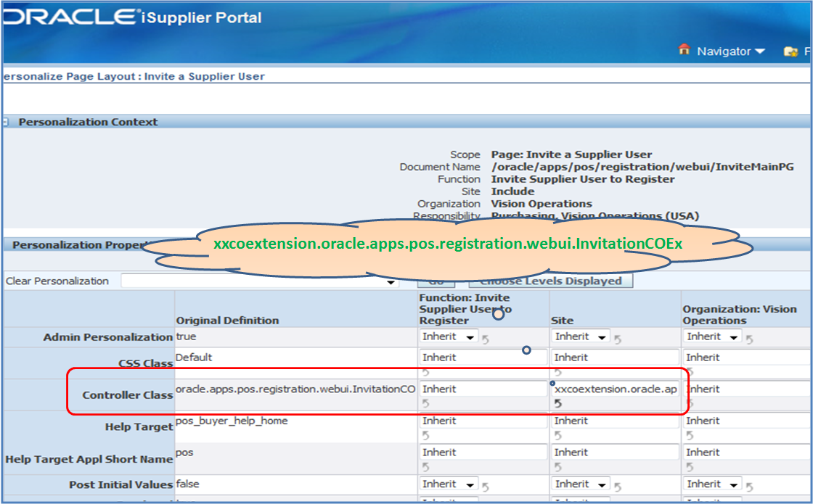The width and height of the screenshot is (813, 504).
Task: Reset Controller Class Site-level value
Action: (558, 403)
